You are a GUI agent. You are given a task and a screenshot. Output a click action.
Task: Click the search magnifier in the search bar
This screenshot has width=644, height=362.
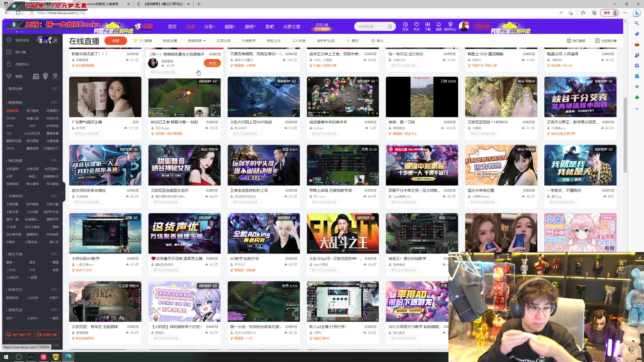390,26
